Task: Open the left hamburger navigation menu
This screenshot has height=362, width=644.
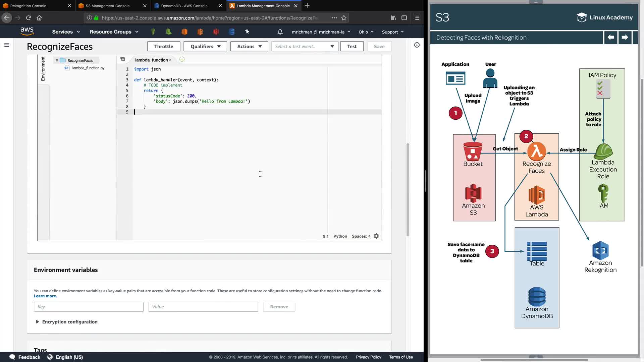Action: click(x=7, y=45)
